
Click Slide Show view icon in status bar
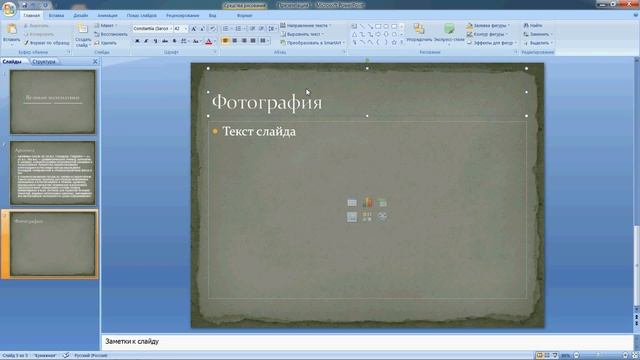pyautogui.click(x=555, y=356)
